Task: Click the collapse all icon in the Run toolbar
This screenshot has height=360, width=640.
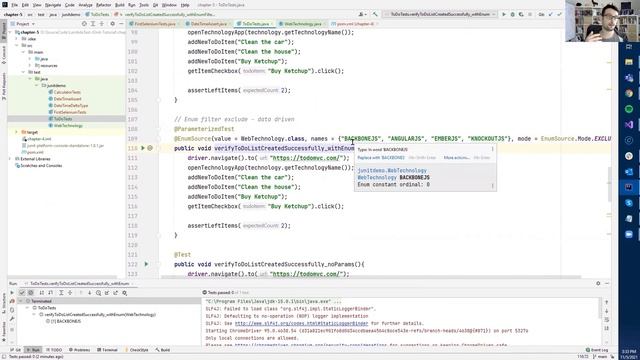Action: click(70, 293)
